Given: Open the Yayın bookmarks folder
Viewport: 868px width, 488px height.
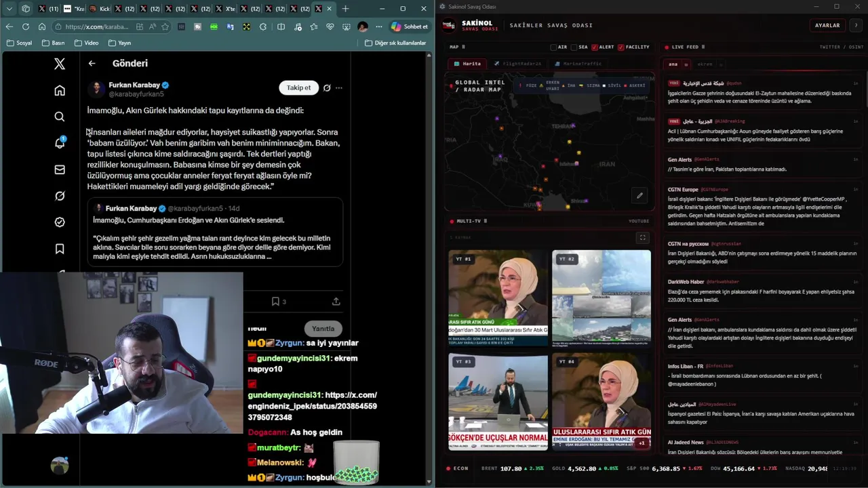Looking at the screenshot, I should 120,43.
